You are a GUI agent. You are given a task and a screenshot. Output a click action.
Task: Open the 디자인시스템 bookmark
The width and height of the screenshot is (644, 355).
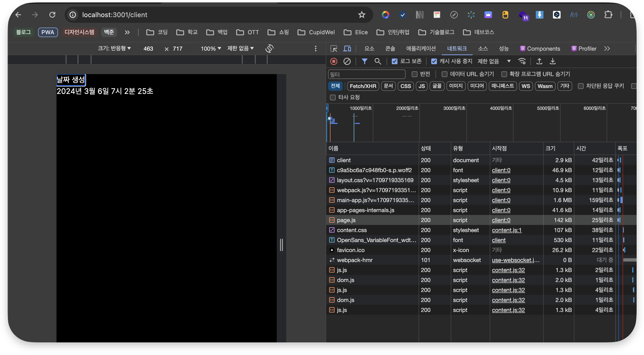coord(79,32)
